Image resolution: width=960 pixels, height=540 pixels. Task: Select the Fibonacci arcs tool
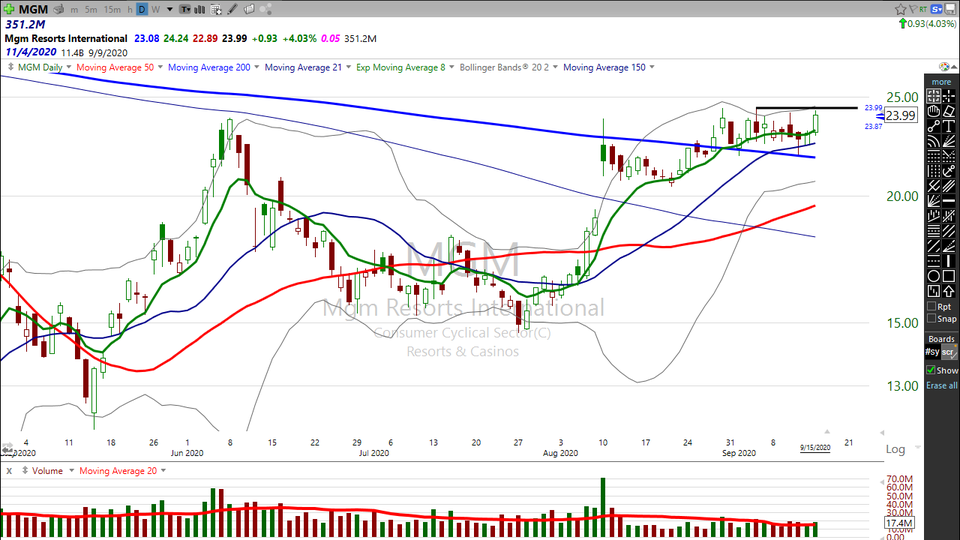click(x=933, y=141)
